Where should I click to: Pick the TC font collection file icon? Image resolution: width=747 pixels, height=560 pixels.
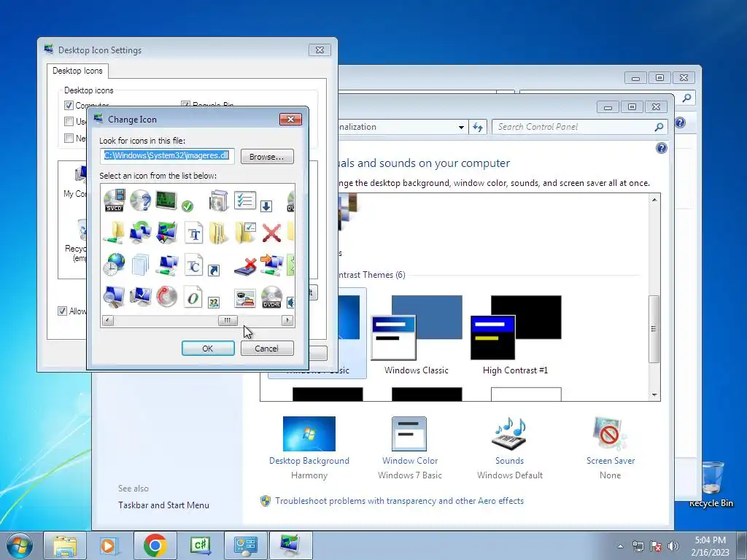tap(193, 265)
